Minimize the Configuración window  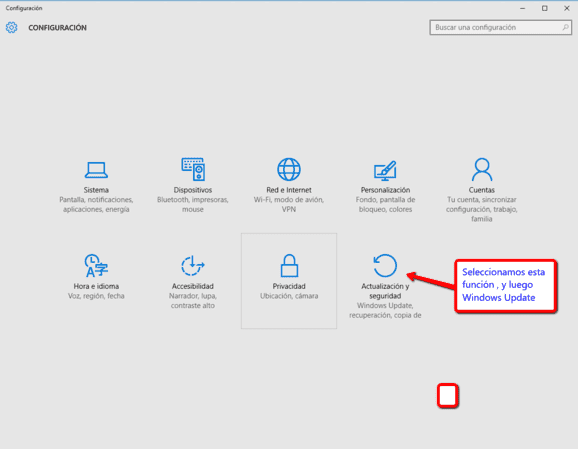[x=523, y=8]
